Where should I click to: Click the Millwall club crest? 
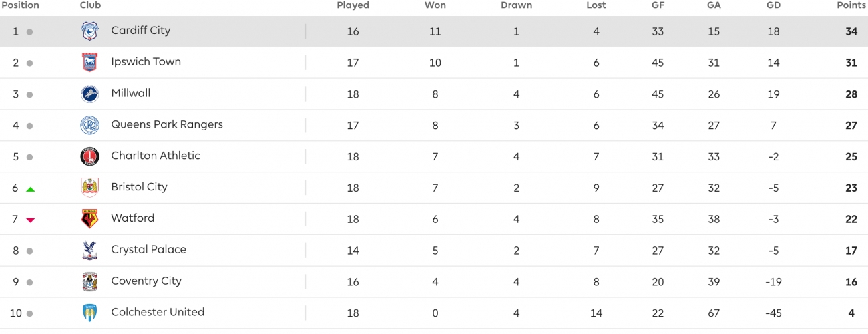[x=89, y=94]
